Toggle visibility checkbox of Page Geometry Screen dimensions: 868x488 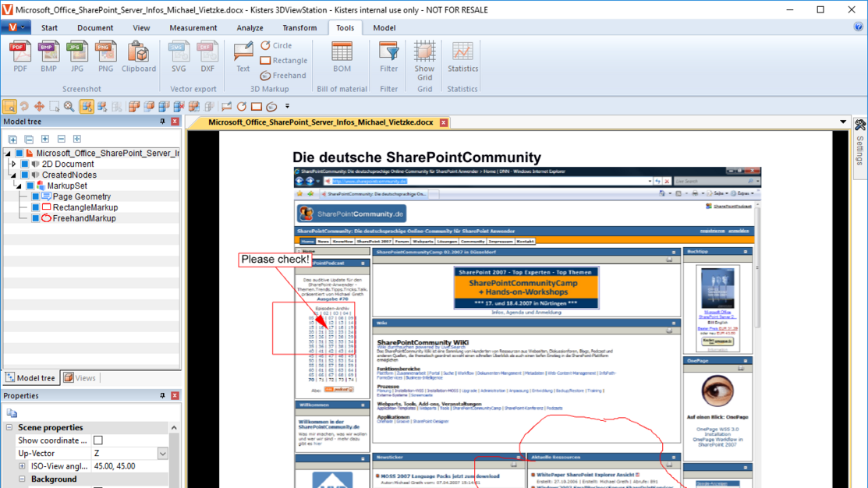coord(35,196)
